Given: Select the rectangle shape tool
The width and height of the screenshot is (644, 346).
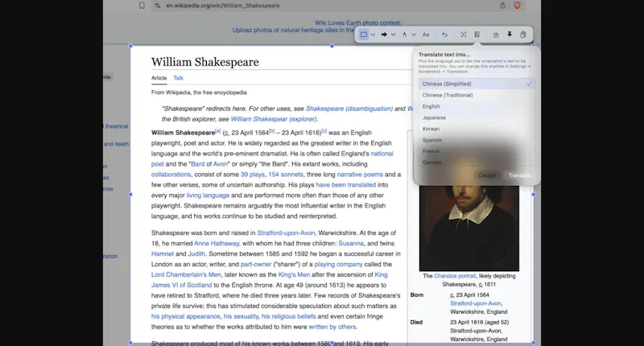Looking at the screenshot, I should point(364,35).
